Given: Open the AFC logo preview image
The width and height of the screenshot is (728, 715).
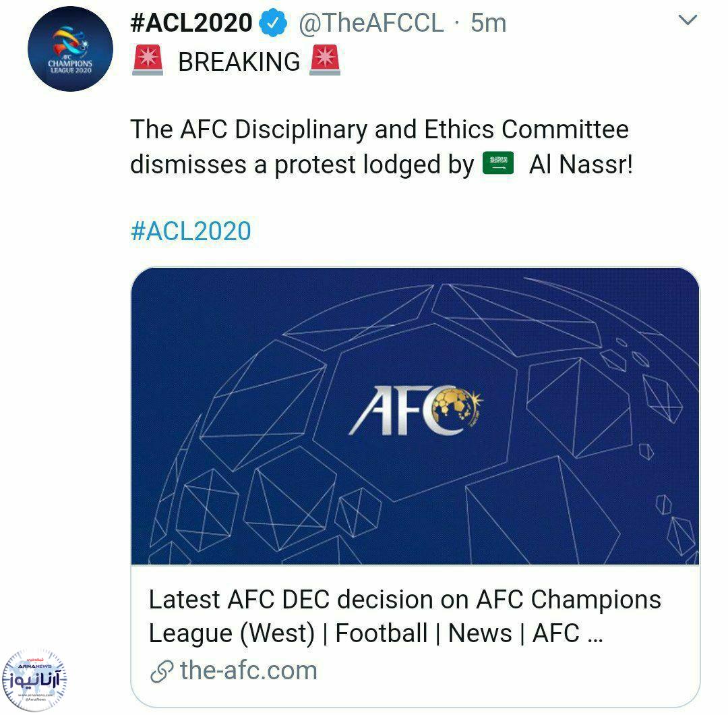Looking at the screenshot, I should (x=415, y=416).
